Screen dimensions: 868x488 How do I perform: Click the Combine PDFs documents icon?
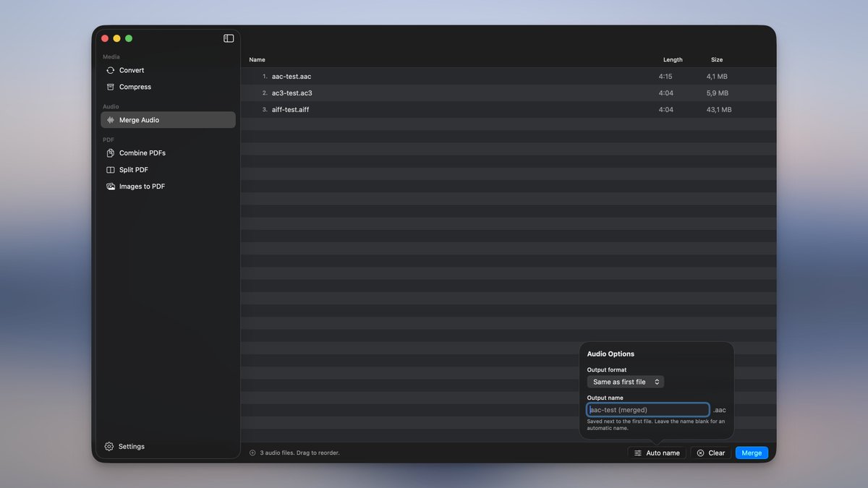pos(111,153)
